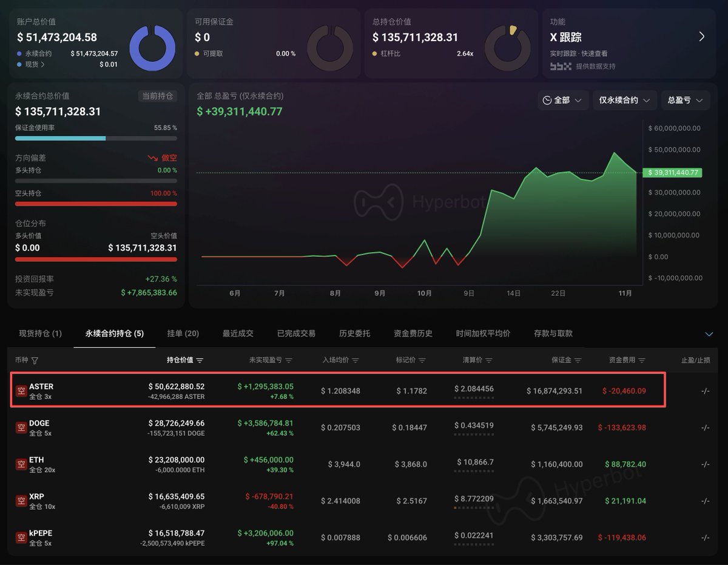
Task: Click the filter icon beside 币种 header
Action: [x=35, y=361]
